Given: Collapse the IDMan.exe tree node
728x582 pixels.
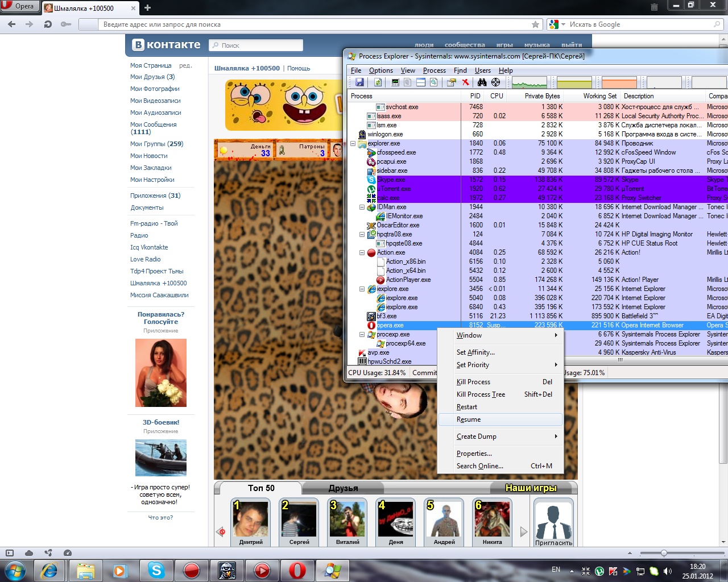Looking at the screenshot, I should (x=362, y=207).
